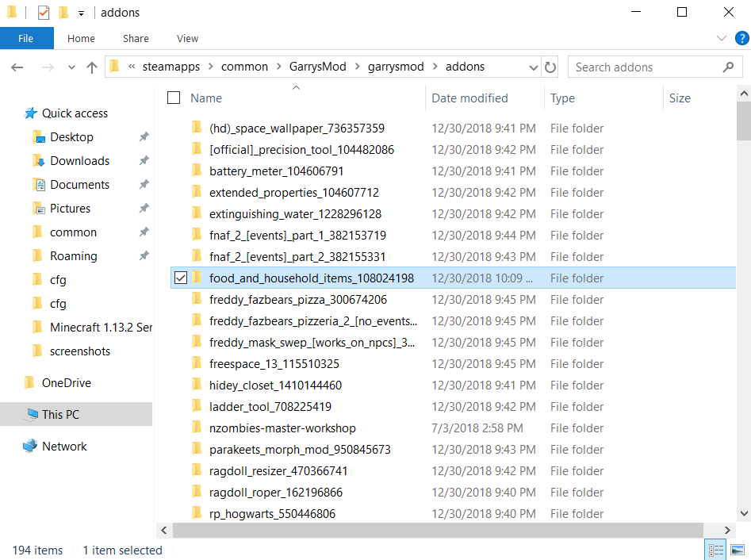Screen dimensions: 751x560
Task: Open screenshots folder in sidebar
Action: 79,351
